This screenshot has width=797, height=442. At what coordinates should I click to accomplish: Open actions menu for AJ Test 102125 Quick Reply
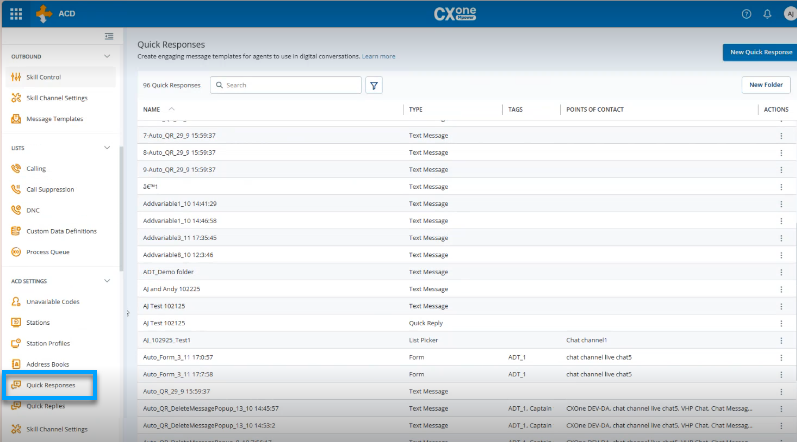781,323
